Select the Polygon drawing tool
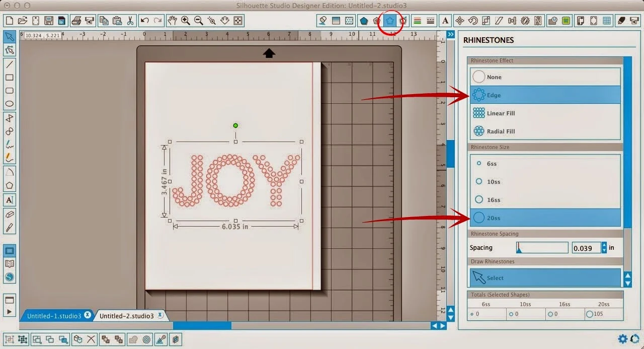Image resolution: width=644 pixels, height=349 pixels. (9, 185)
